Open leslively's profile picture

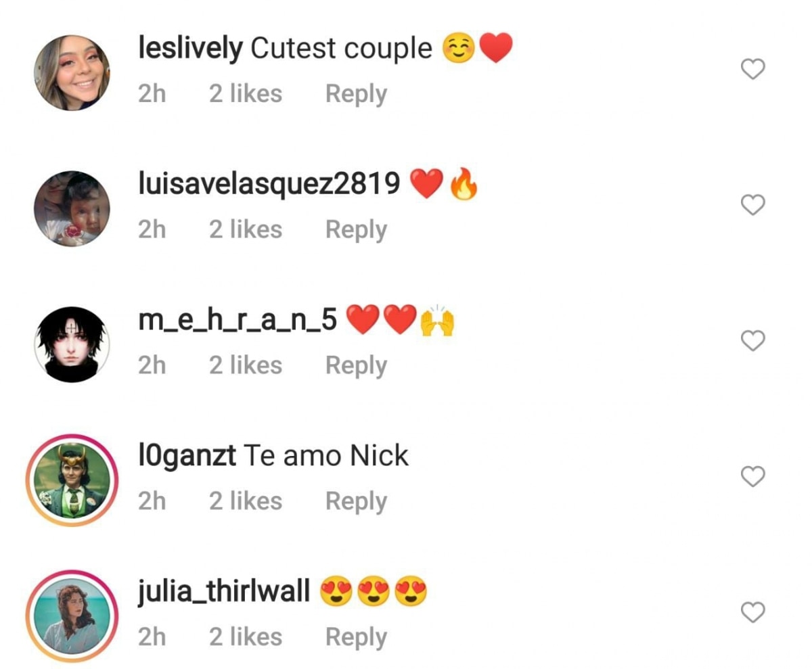(72, 73)
